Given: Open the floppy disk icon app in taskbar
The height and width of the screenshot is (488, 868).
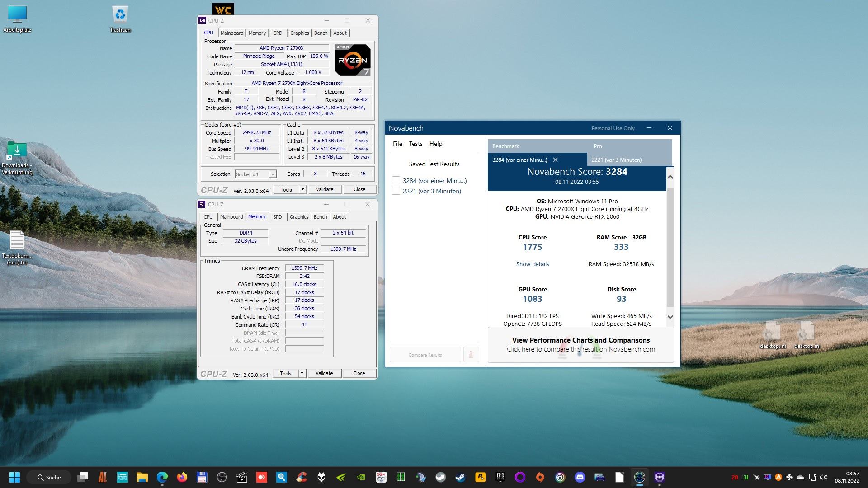Looking at the screenshot, I should pos(202,477).
